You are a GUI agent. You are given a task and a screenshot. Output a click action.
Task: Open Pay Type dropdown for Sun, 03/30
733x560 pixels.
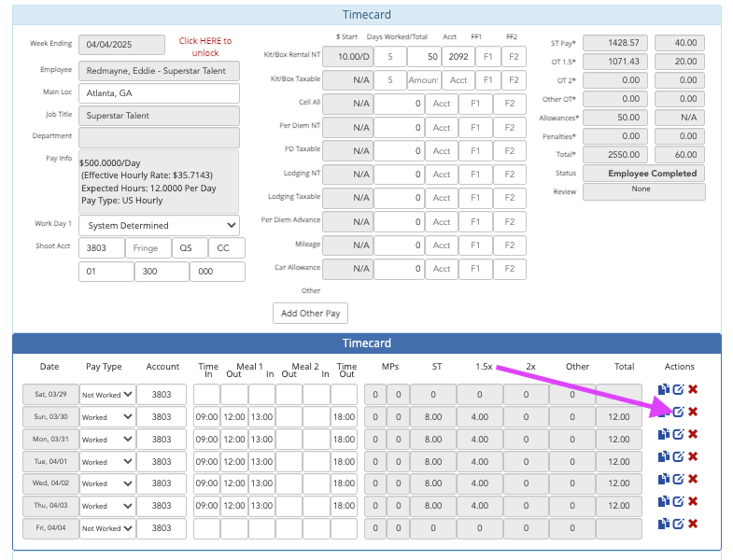pyautogui.click(x=107, y=417)
